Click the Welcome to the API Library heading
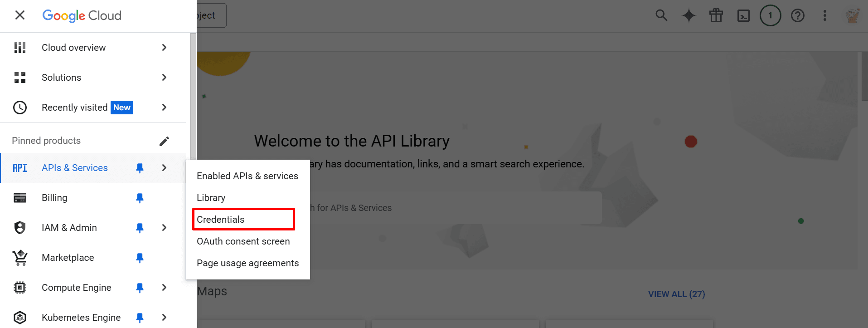This screenshot has width=868, height=328. click(x=352, y=141)
